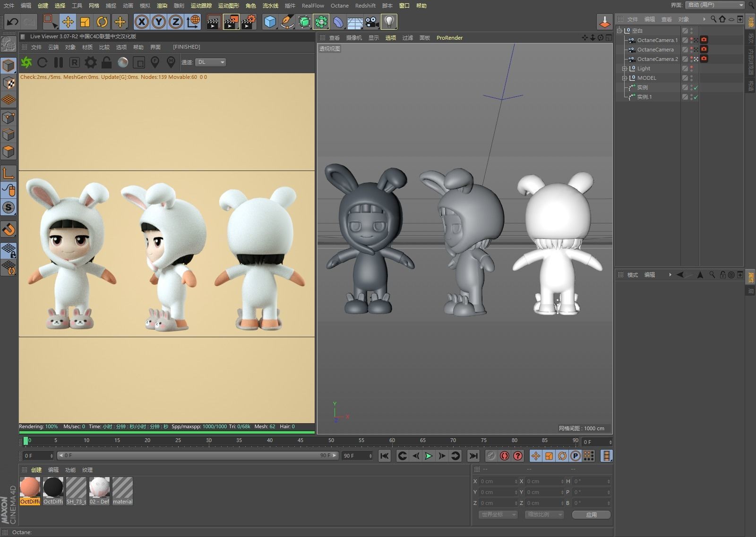
Task: Open the 界面 layout dropdown at top right
Action: pos(715,5)
